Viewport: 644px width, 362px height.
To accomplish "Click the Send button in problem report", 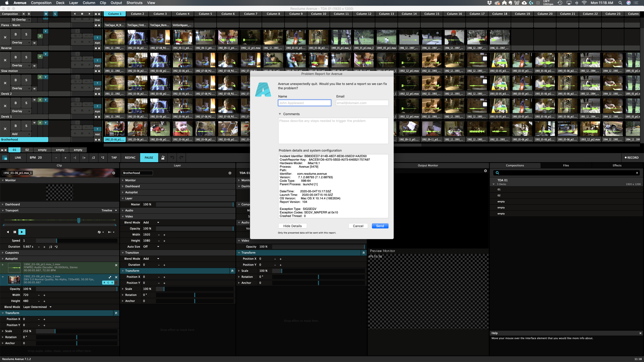I will click(x=380, y=226).
